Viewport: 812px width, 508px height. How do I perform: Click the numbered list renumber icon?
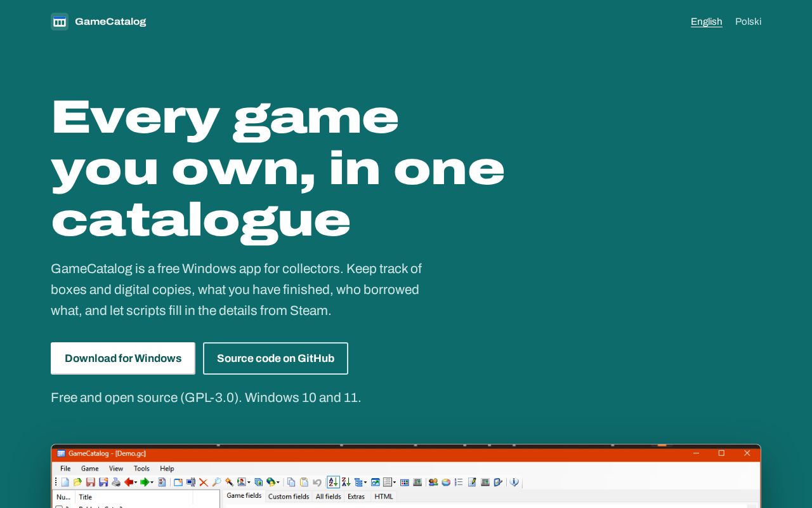459,483
